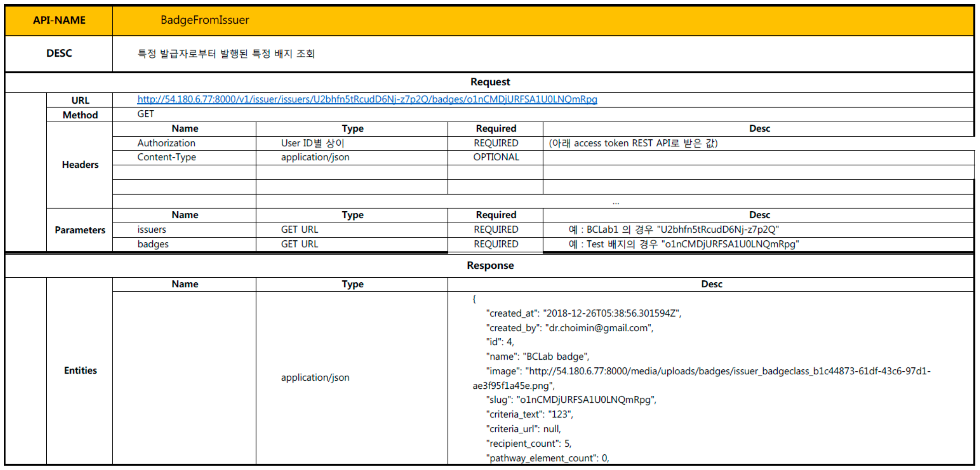
Task: Click the "criteria_url": null JSON line
Action: click(523, 429)
